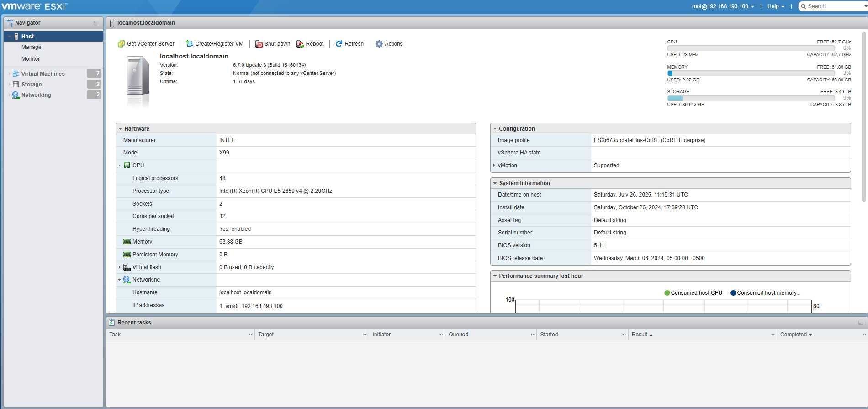Click the Reboot host icon

(x=300, y=44)
